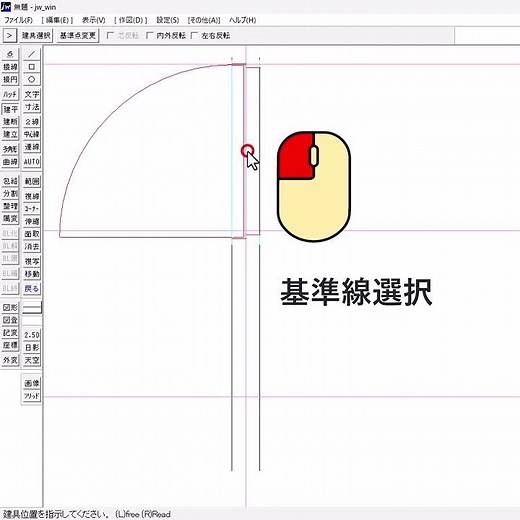This screenshot has width=520, height=520.
Task: Activate the 曲線 curve tool
Action: 10,162
